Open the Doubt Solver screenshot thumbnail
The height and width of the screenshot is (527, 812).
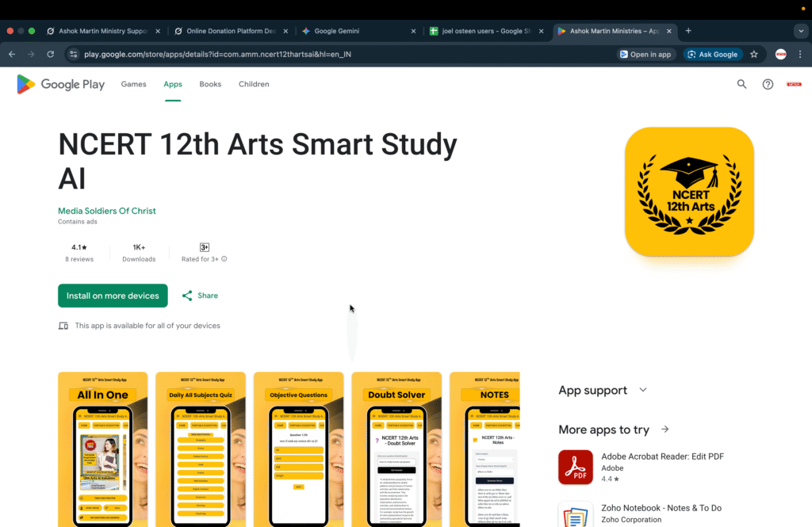396,449
